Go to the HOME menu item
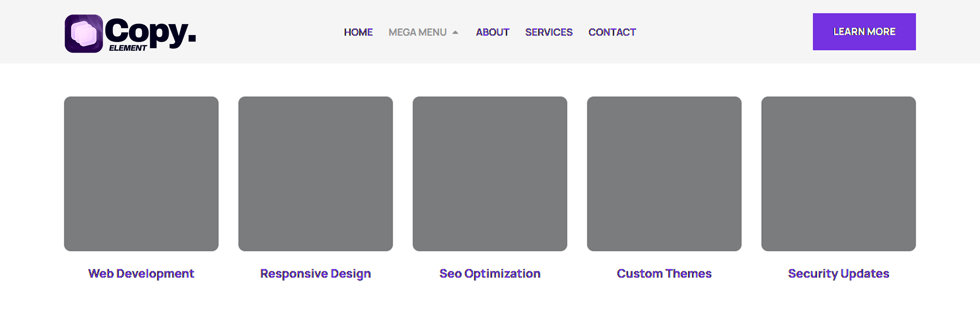This screenshot has height=316, width=980. point(358,32)
